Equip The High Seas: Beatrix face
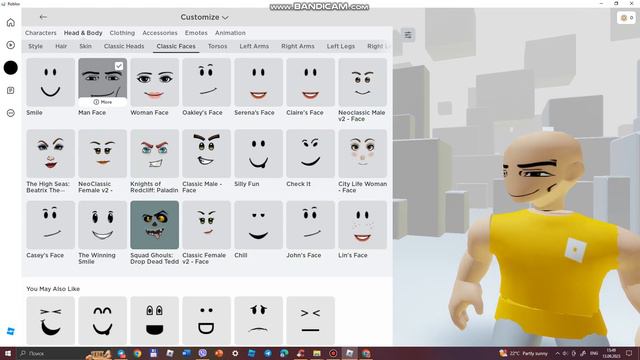Viewport: 640px width, 360px height. [51, 153]
